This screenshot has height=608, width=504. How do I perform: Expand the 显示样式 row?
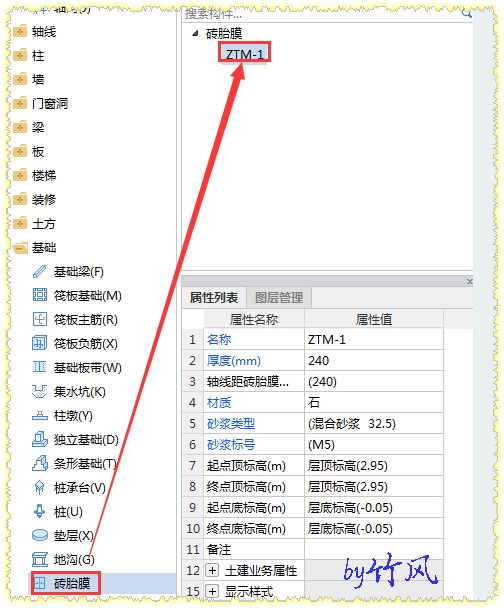[212, 591]
